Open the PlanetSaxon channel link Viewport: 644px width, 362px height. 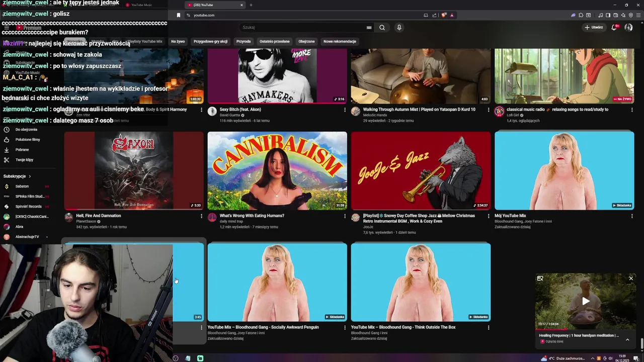coord(86,222)
